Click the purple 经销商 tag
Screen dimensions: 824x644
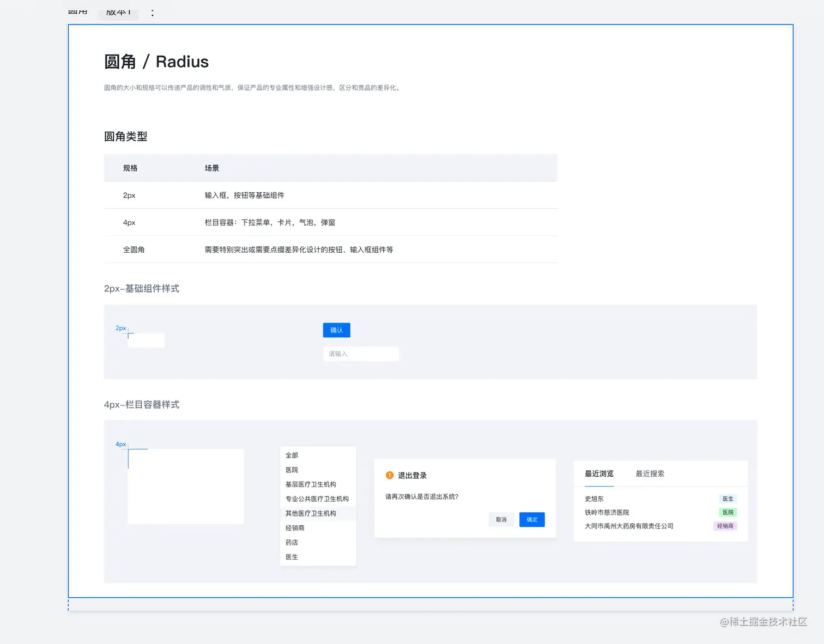pos(725,526)
